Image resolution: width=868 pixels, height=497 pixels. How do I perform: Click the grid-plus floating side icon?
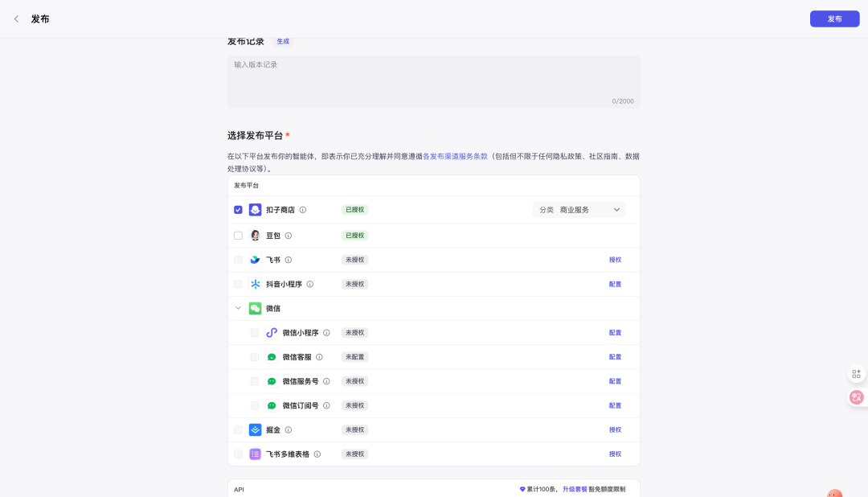pos(857,374)
